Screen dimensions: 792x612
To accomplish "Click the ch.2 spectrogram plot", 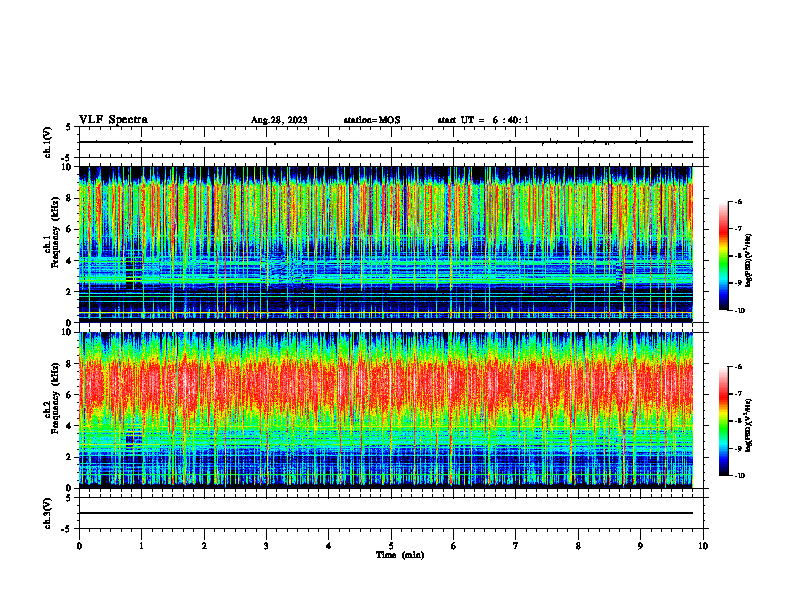I will [x=386, y=410].
